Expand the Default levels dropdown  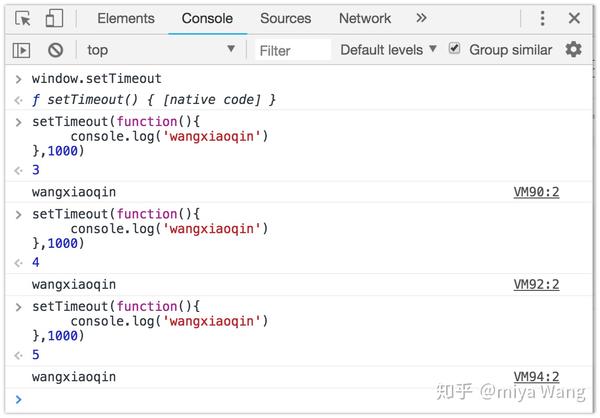(388, 49)
